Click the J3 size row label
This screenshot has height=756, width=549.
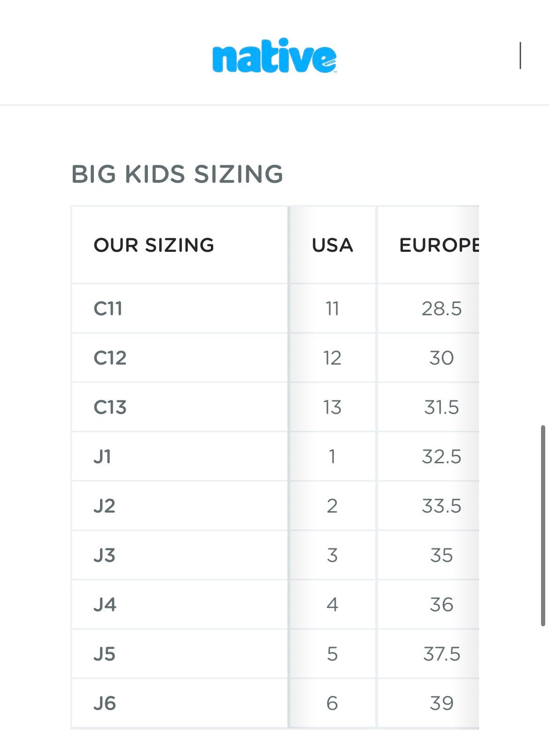[x=104, y=555]
